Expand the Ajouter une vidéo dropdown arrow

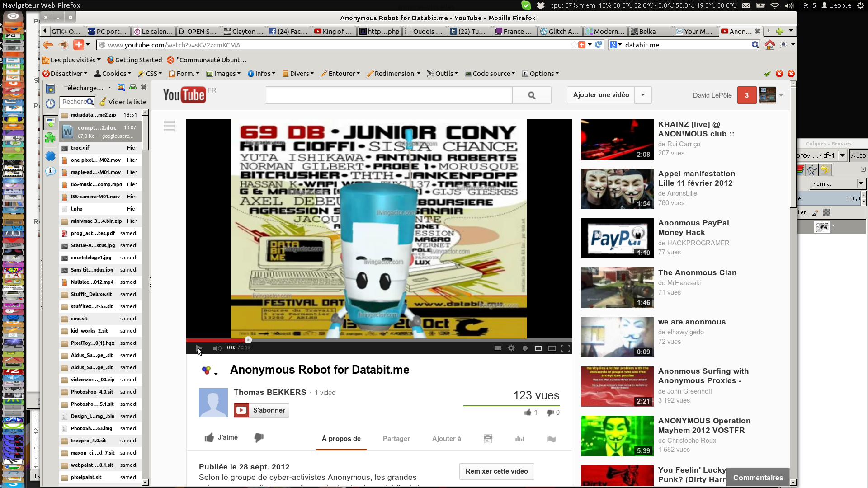point(643,95)
